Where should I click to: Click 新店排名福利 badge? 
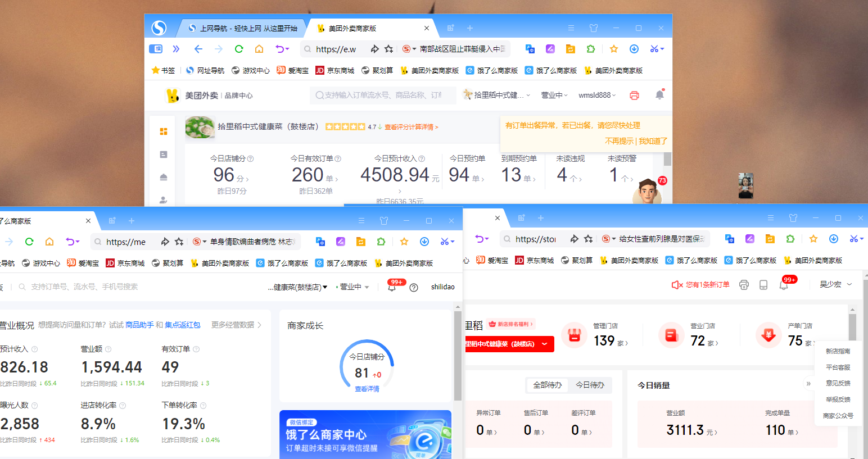[511, 324]
